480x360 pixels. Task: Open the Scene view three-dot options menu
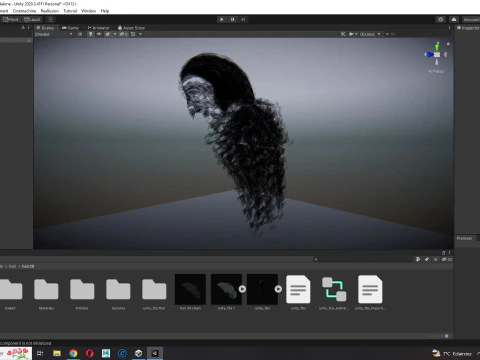click(x=449, y=28)
